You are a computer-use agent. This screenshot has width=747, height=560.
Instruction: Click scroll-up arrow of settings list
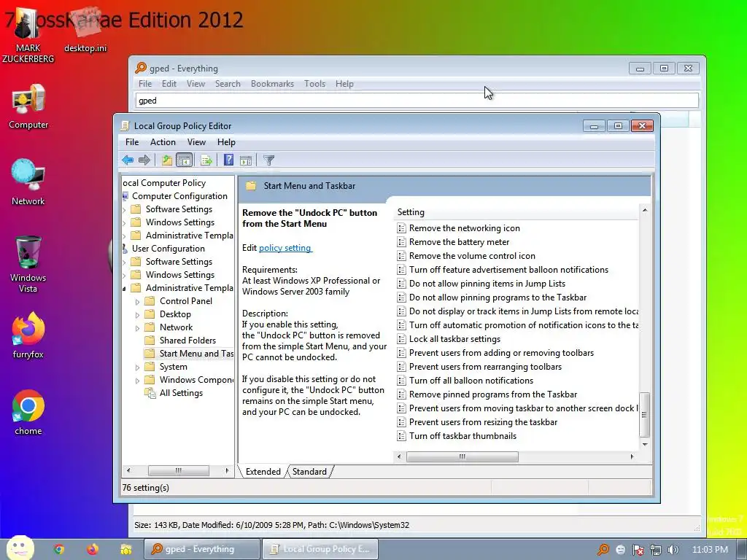coord(645,210)
